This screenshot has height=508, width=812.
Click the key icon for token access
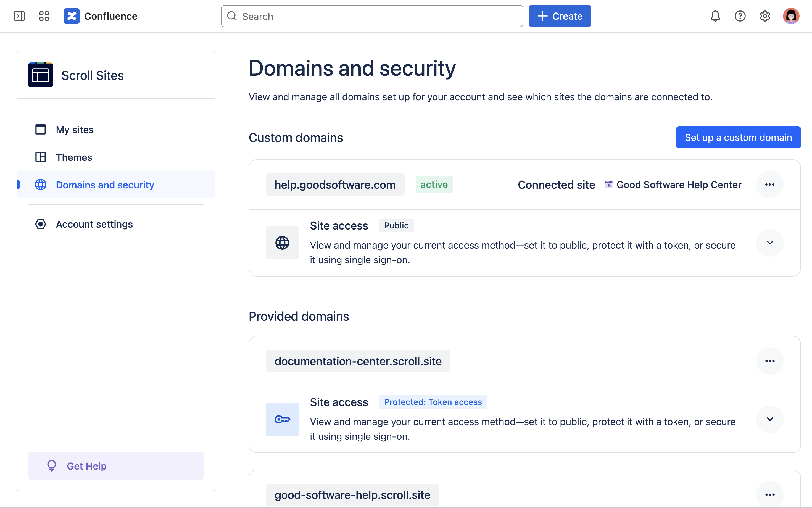coord(282,419)
